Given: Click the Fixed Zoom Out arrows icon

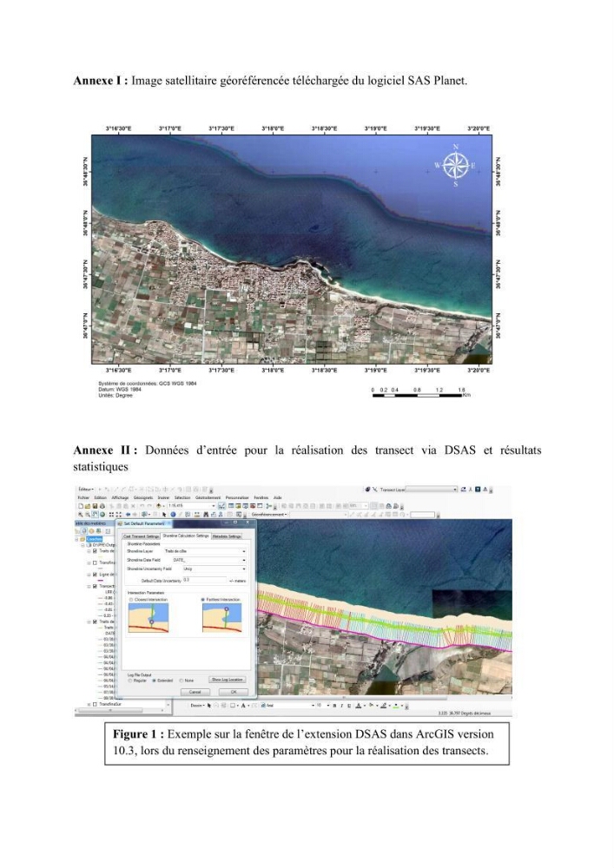Looking at the screenshot, I should tap(118, 514).
